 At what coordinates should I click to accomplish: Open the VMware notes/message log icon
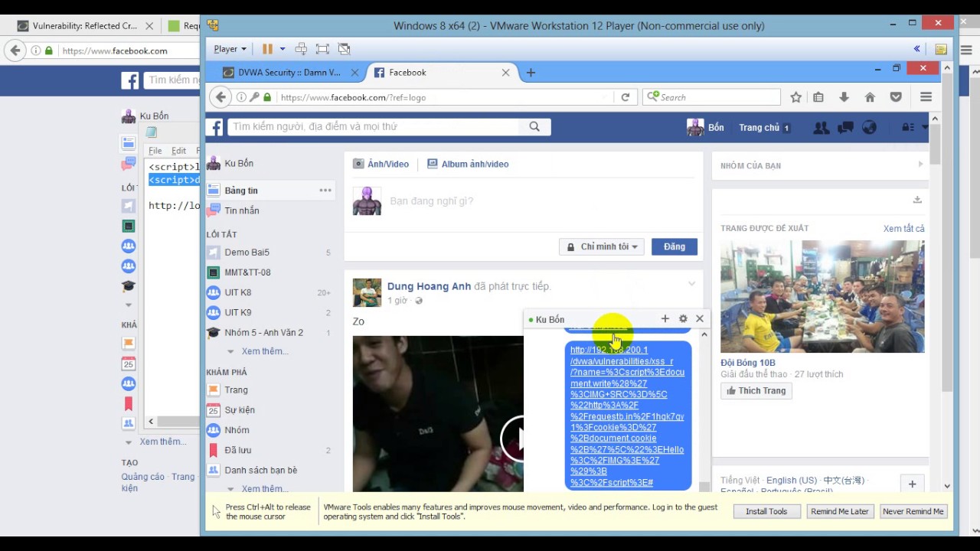tap(941, 49)
